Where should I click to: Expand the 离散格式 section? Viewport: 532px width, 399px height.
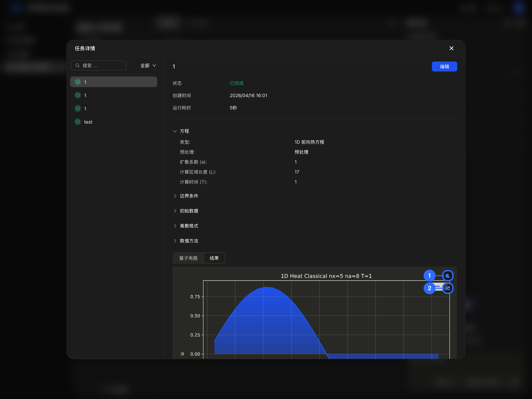coord(175,226)
